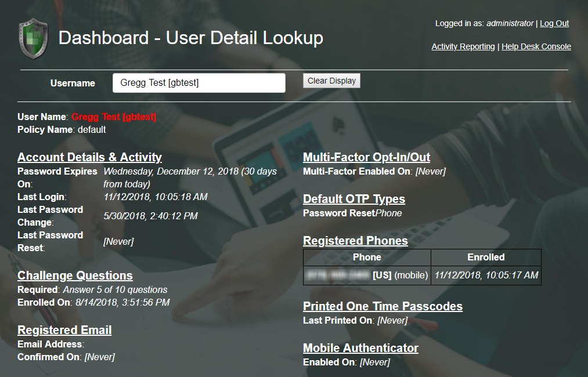Click the Last Printed On [Never] value
The image size is (588, 377).
392,320
